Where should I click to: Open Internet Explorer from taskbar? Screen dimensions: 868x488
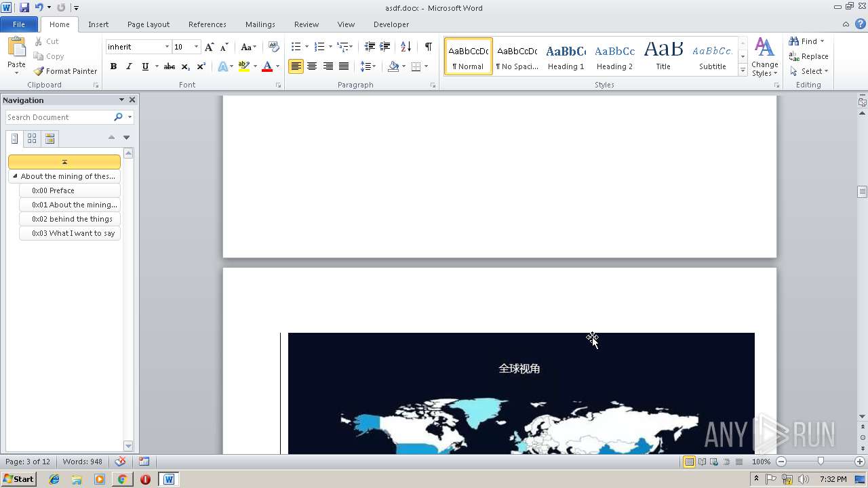tap(54, 479)
